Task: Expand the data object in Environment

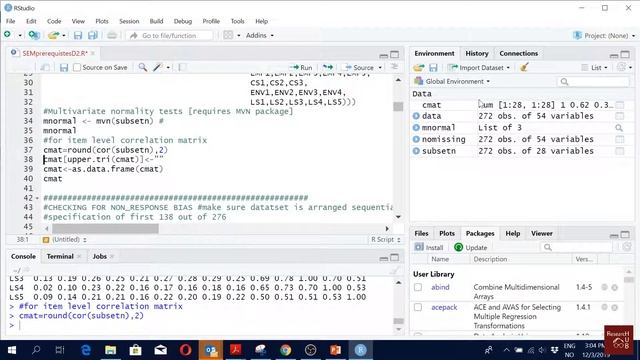Action: (x=416, y=116)
